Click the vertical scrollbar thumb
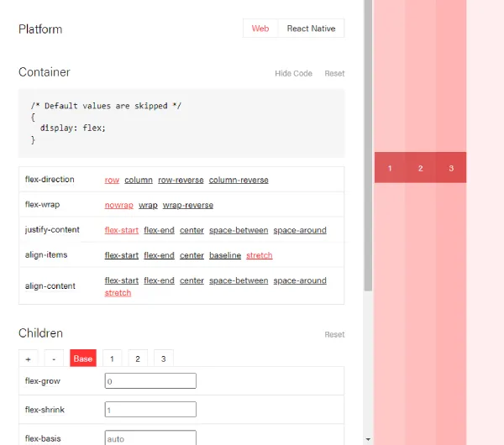 coord(368,145)
